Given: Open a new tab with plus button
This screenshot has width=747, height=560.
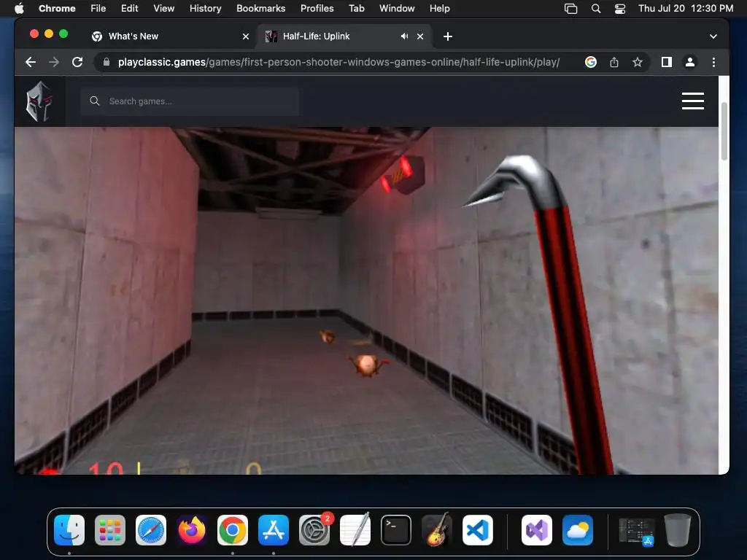Looking at the screenshot, I should coord(448,36).
